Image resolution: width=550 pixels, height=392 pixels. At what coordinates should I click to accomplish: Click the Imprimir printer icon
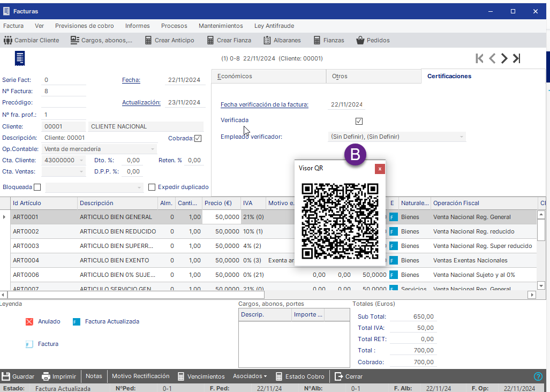(46, 376)
